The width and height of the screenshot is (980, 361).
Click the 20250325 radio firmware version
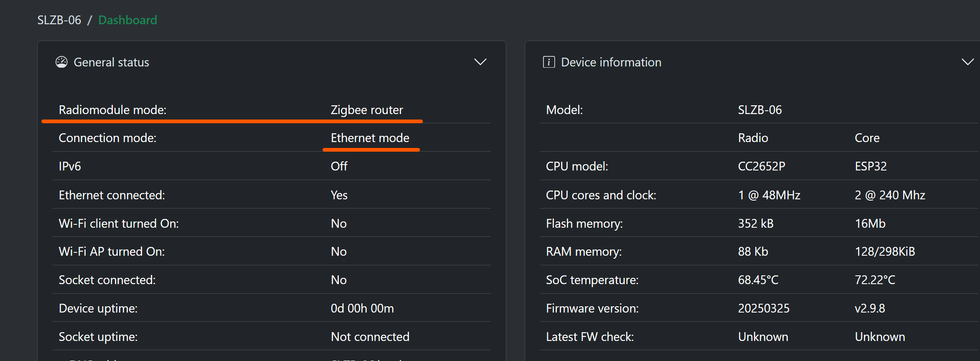point(764,308)
